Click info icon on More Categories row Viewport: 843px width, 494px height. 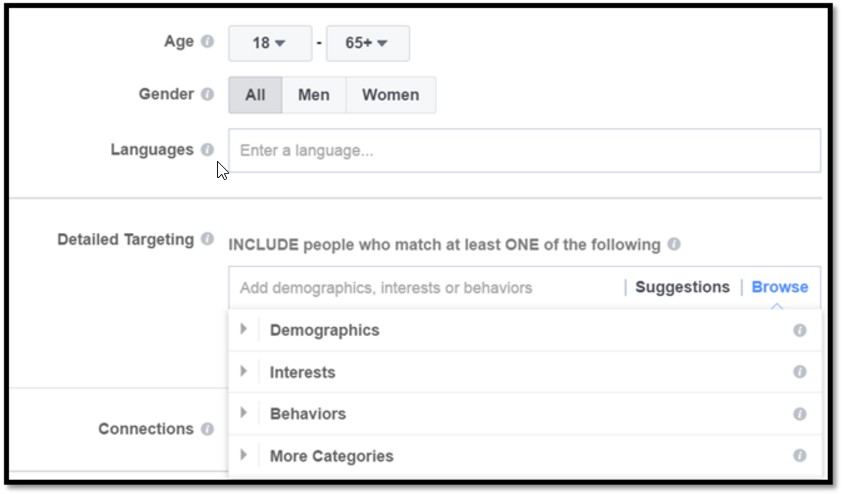tap(800, 456)
